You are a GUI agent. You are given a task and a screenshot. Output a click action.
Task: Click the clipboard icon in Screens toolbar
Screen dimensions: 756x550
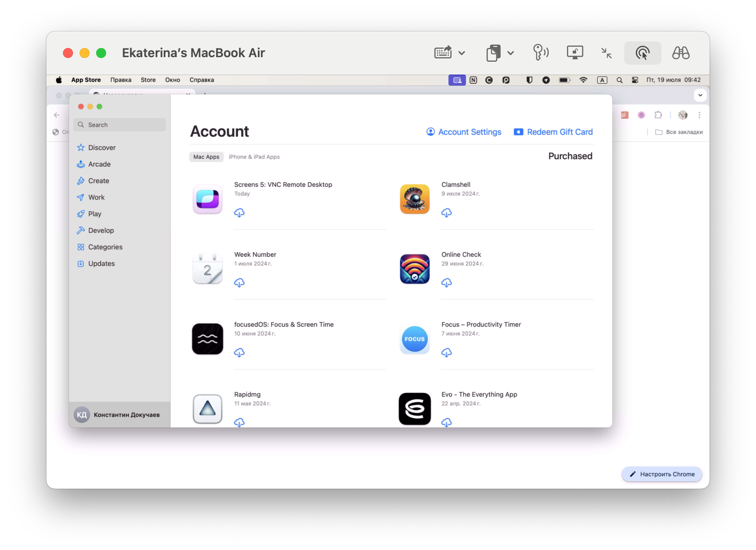pyautogui.click(x=493, y=53)
